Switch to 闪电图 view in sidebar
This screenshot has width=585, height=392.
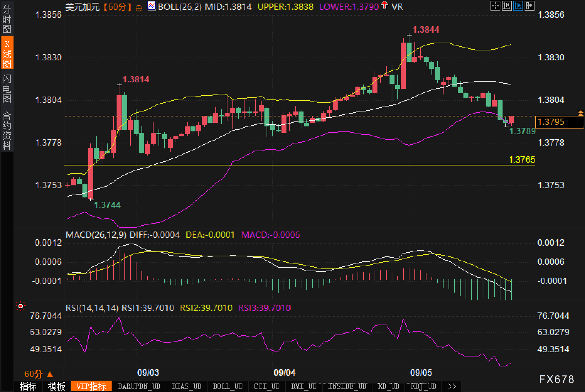7,88
